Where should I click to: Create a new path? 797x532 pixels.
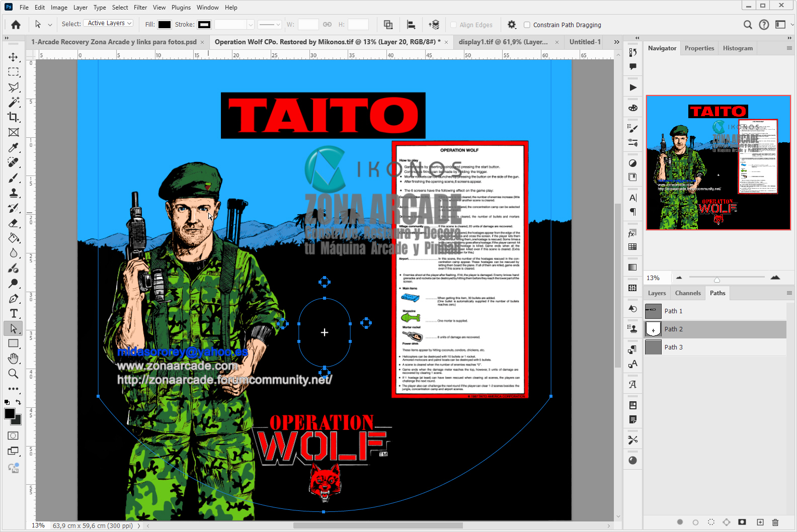(760, 522)
